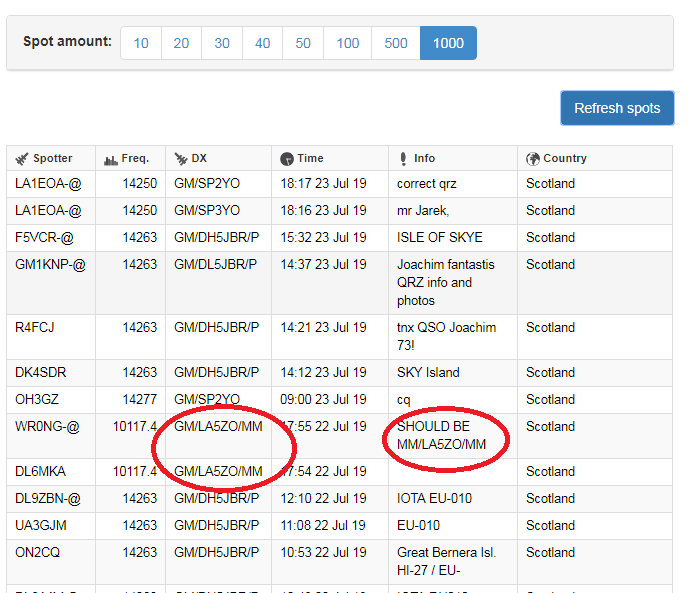Click the Spotter column header icon
This screenshot has width=687, height=593.
(x=22, y=159)
